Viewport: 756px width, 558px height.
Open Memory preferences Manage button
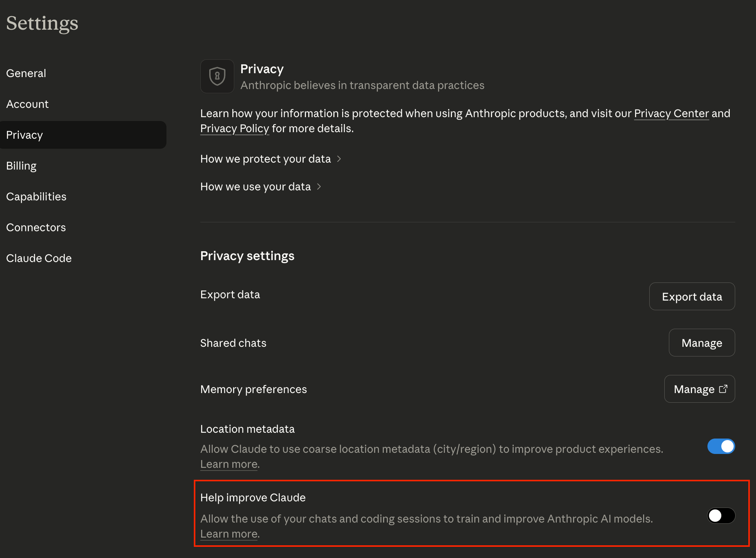coord(694,389)
